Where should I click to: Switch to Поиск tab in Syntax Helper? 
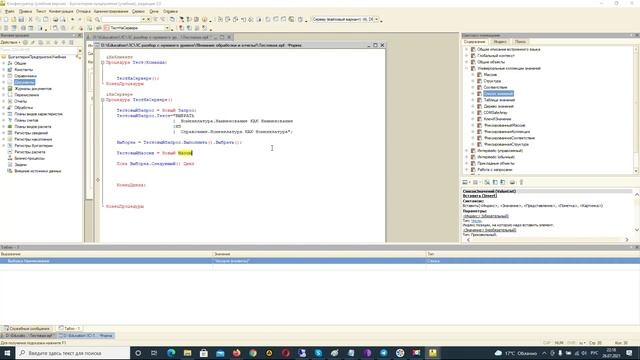click(520, 42)
